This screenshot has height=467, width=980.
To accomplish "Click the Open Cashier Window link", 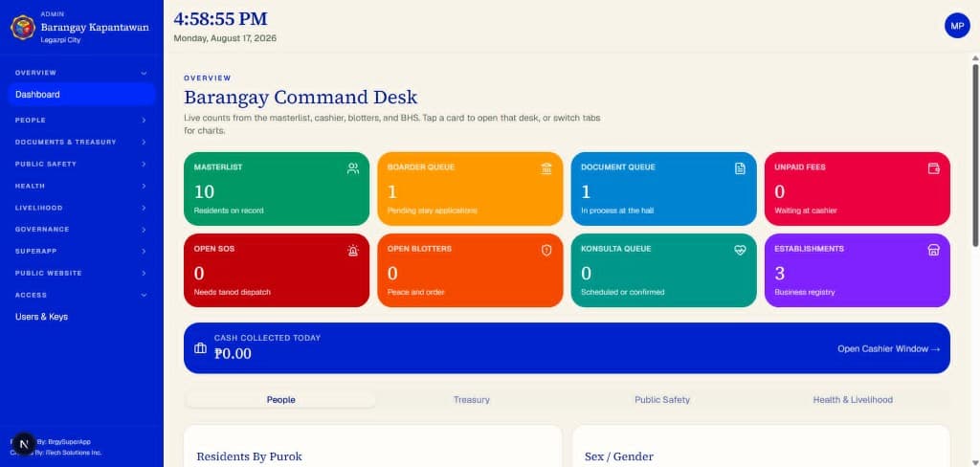I will pos(888,349).
